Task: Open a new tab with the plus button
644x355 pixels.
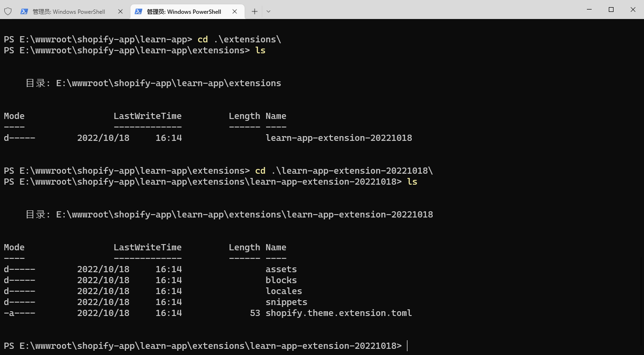Action: click(x=255, y=11)
